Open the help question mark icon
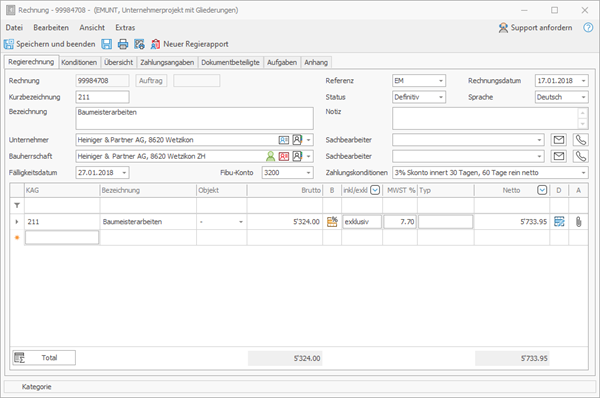600x398 pixels. click(588, 28)
